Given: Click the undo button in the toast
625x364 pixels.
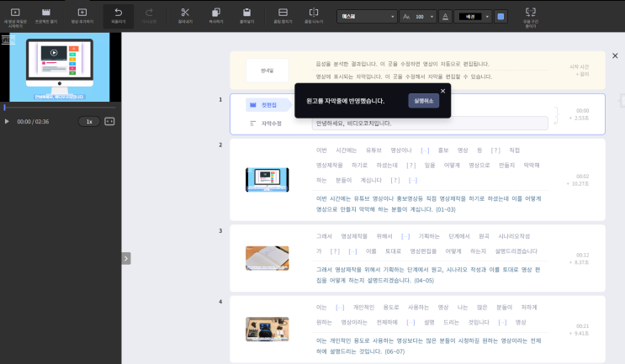Looking at the screenshot, I should (x=424, y=101).
